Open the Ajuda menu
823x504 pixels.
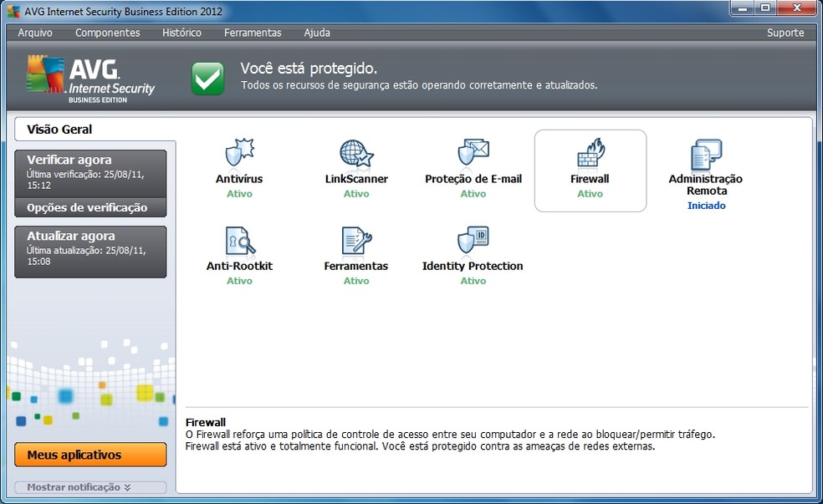316,33
